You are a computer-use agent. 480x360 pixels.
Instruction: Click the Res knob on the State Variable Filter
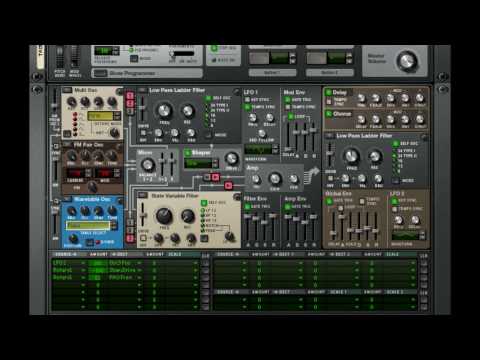coord(188,216)
